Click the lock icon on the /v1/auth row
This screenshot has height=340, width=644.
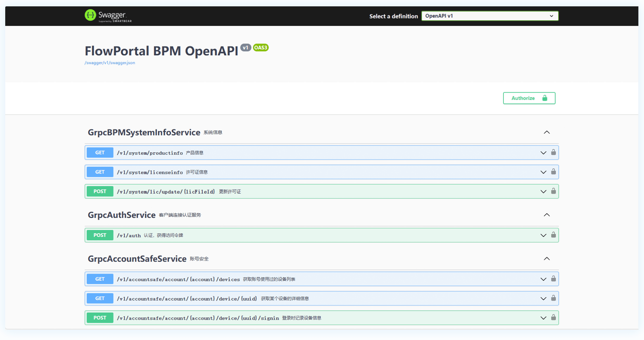pyautogui.click(x=553, y=235)
